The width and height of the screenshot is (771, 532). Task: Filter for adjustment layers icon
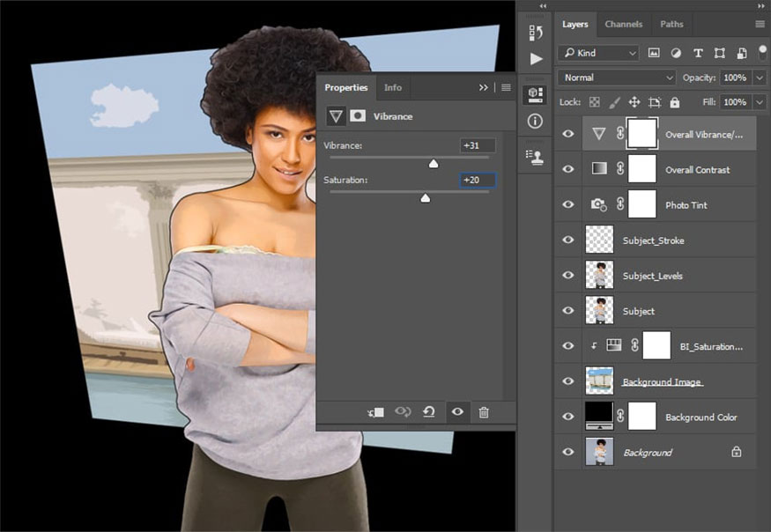[676, 53]
